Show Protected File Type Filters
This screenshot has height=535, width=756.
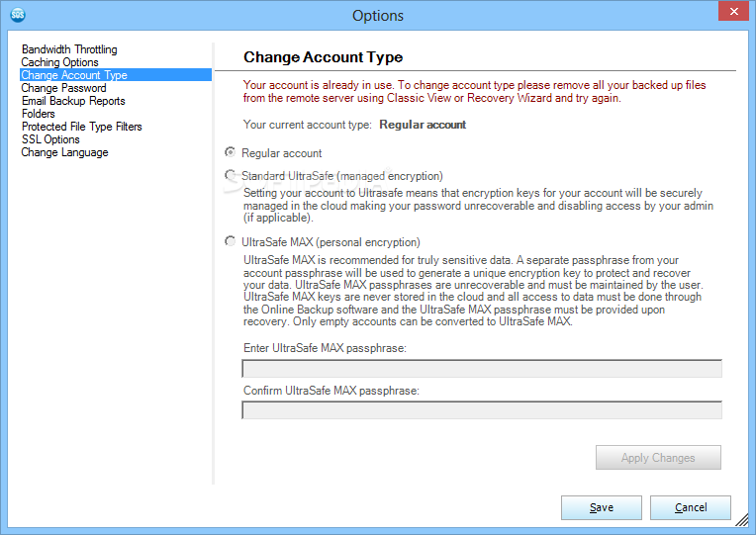(81, 127)
